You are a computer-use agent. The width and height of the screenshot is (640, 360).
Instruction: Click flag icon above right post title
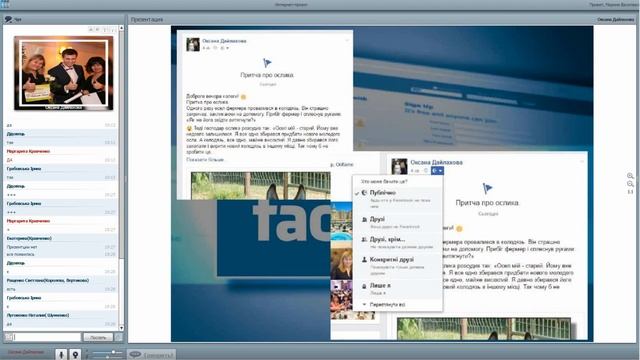click(x=487, y=188)
